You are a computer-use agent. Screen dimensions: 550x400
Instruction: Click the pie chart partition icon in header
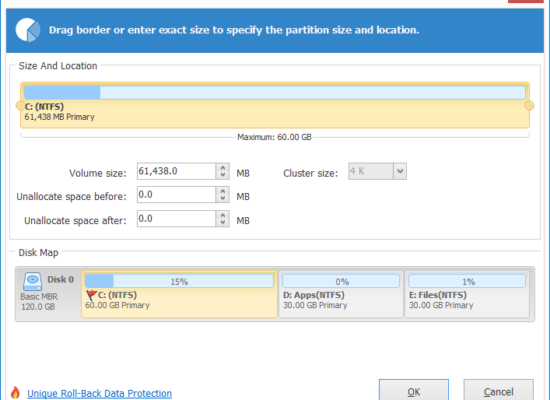tap(28, 30)
